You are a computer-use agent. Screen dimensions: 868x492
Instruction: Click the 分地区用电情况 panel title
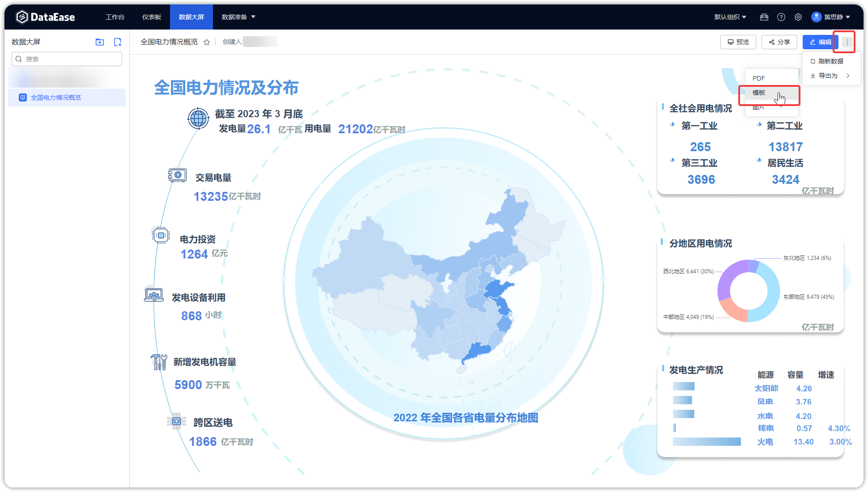701,243
